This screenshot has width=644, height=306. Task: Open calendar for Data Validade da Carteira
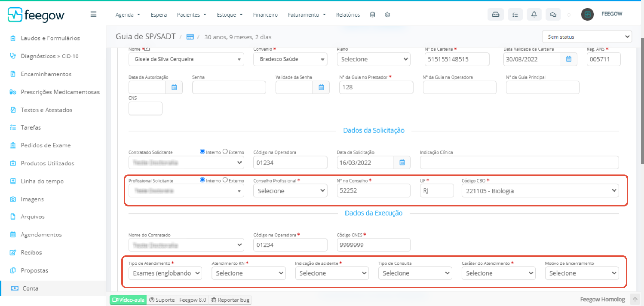[x=568, y=59]
